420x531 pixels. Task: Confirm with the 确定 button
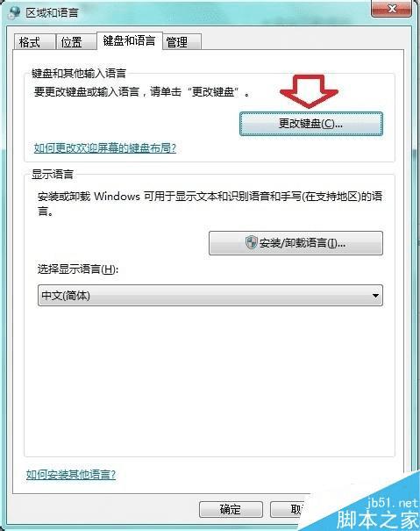coord(231,509)
